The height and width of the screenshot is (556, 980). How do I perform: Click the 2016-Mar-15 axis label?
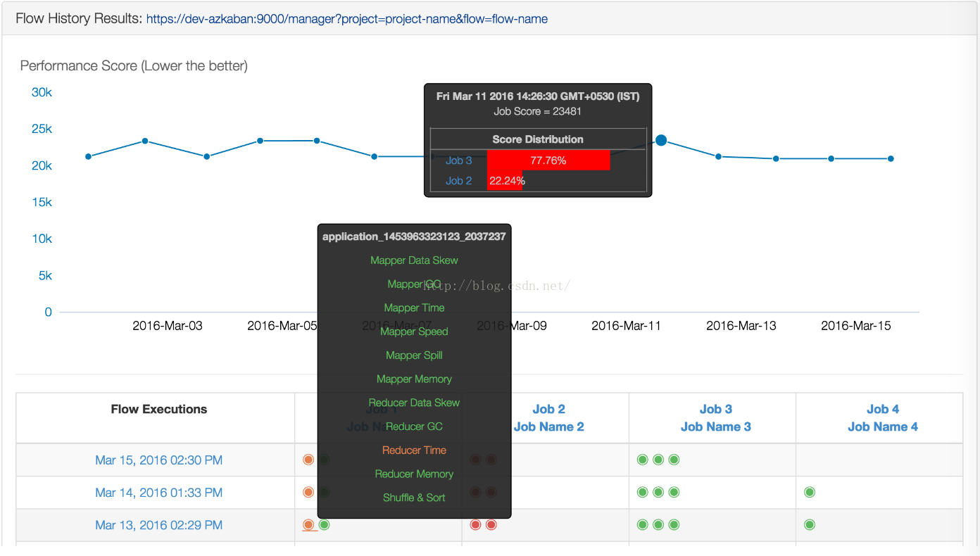coord(856,326)
